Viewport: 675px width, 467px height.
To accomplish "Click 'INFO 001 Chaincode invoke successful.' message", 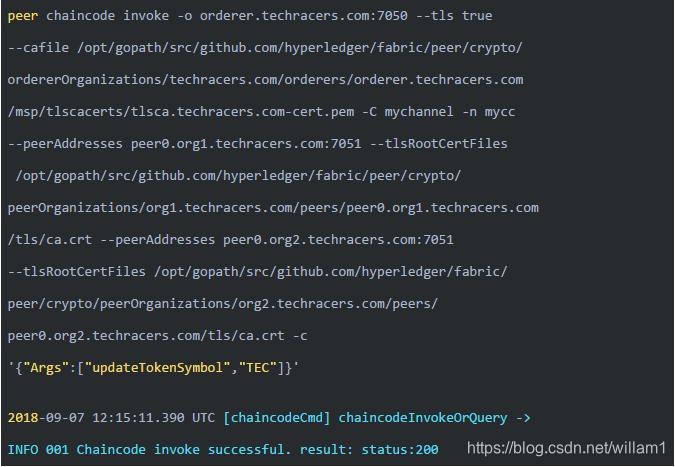I will point(149,450).
